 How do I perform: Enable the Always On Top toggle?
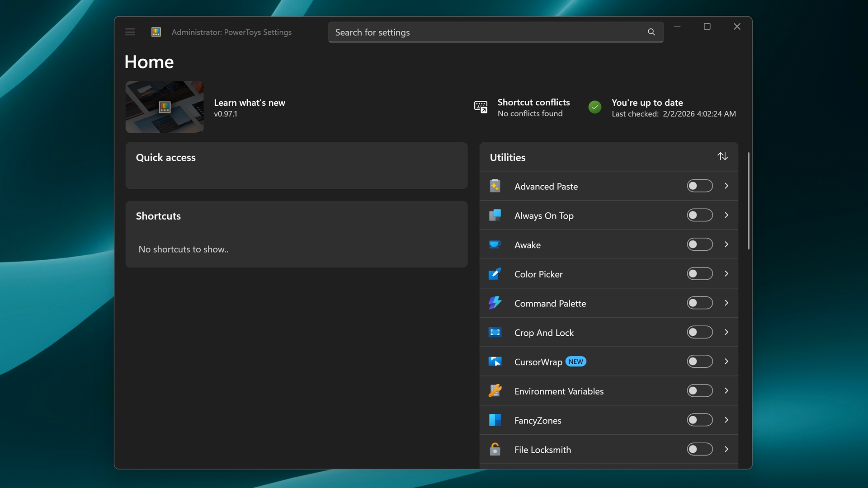699,215
